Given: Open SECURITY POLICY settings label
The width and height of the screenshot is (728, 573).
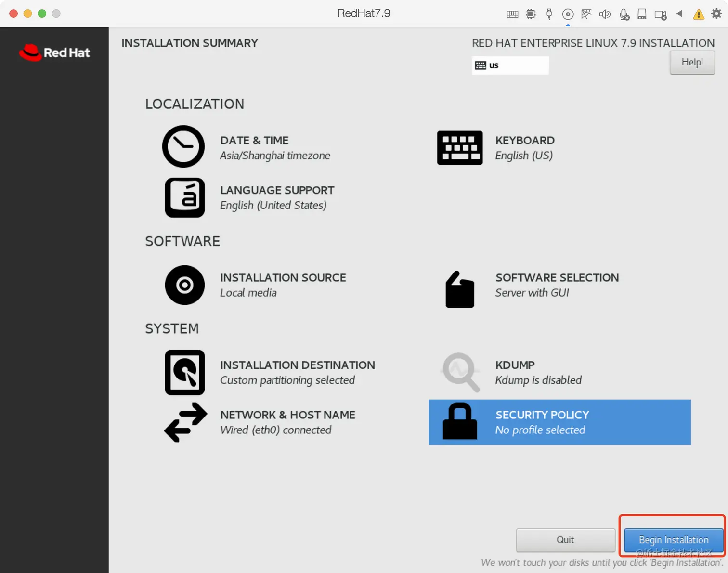Looking at the screenshot, I should tap(542, 415).
